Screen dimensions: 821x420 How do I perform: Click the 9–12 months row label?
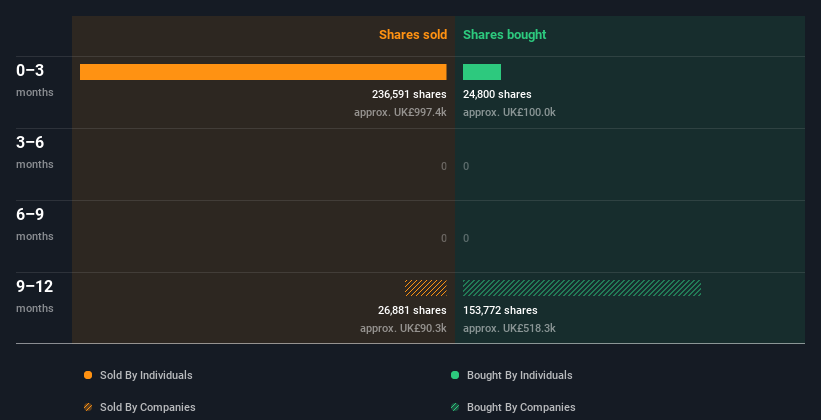pyautogui.click(x=35, y=296)
